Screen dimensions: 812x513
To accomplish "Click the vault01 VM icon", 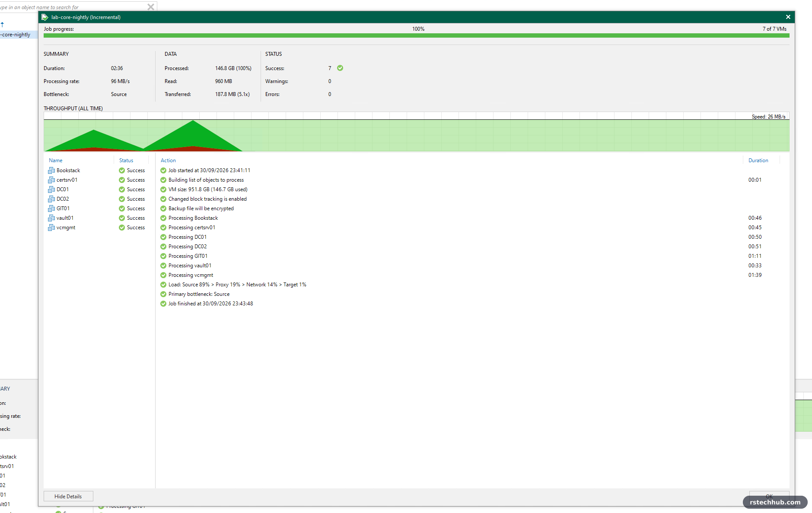I will pyautogui.click(x=51, y=218).
